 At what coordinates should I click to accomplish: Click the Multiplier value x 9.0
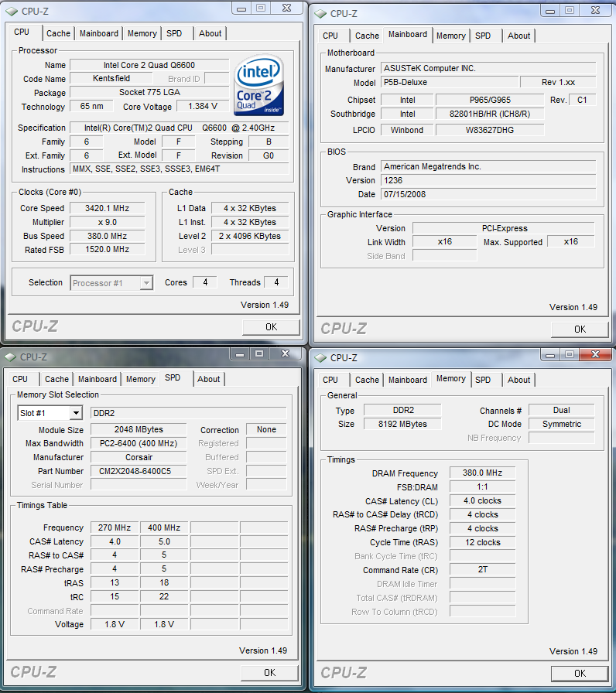click(107, 222)
